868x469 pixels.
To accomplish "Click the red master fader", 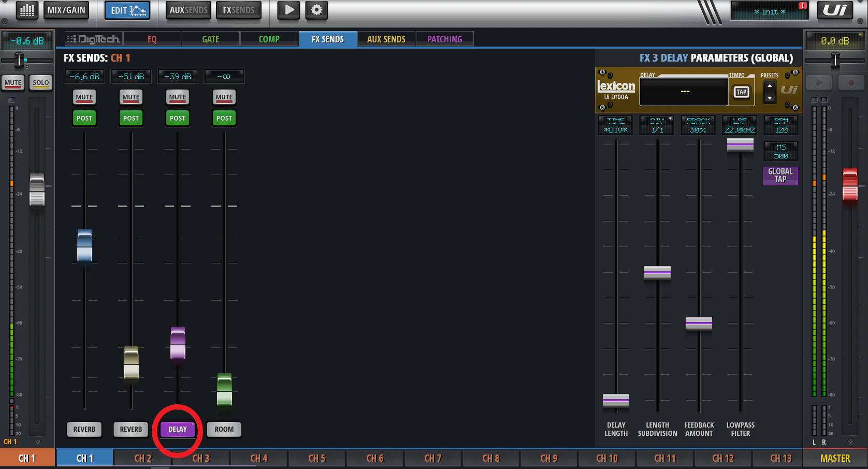I will click(x=850, y=184).
